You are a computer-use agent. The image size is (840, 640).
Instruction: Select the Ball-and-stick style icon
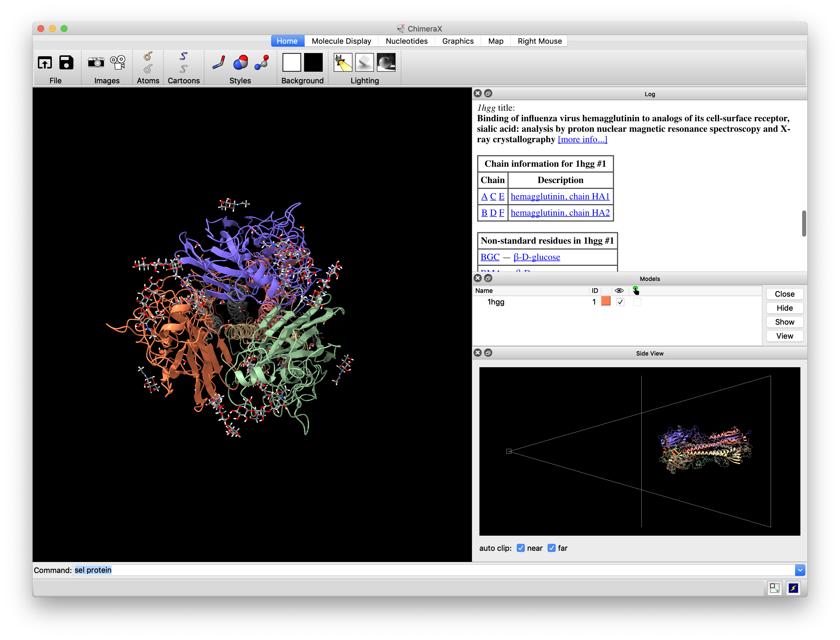tap(262, 62)
